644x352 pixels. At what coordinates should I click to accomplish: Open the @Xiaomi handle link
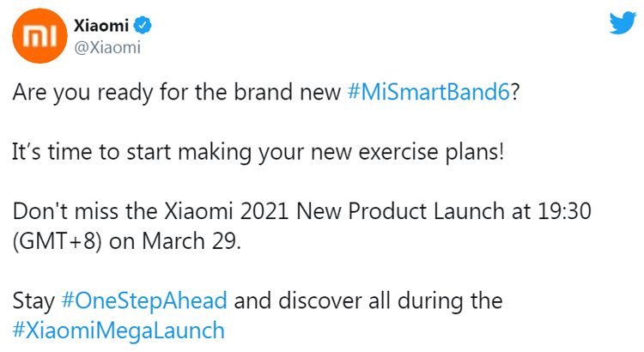(108, 48)
